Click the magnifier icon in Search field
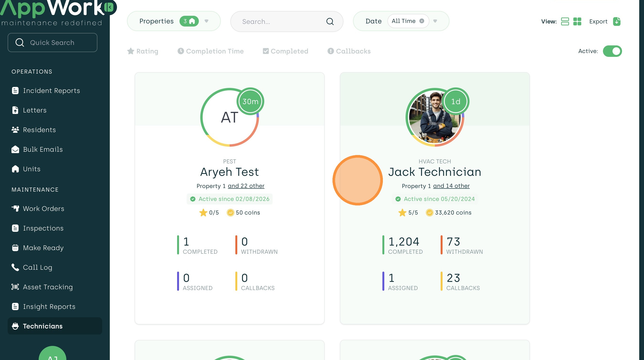This screenshot has height=360, width=644. point(330,21)
